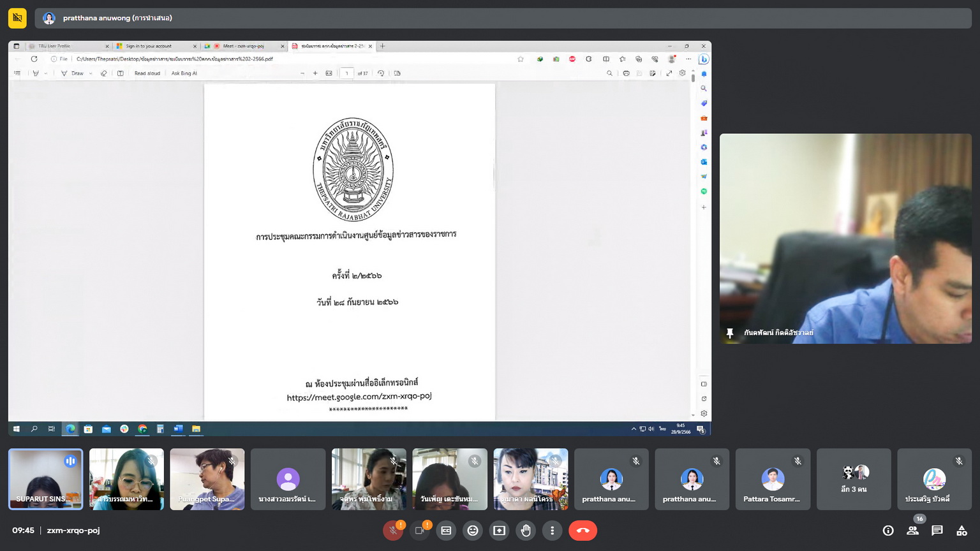Open the meet.google.com/zxm-xrqo-poj link in PDF
980x551 pixels.
[x=359, y=397]
